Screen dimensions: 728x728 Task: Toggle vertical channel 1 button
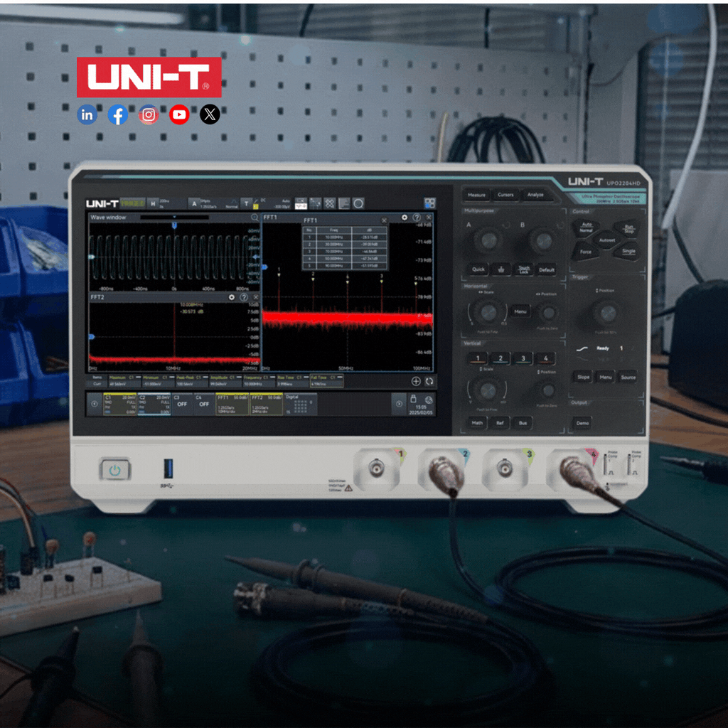pyautogui.click(x=477, y=358)
